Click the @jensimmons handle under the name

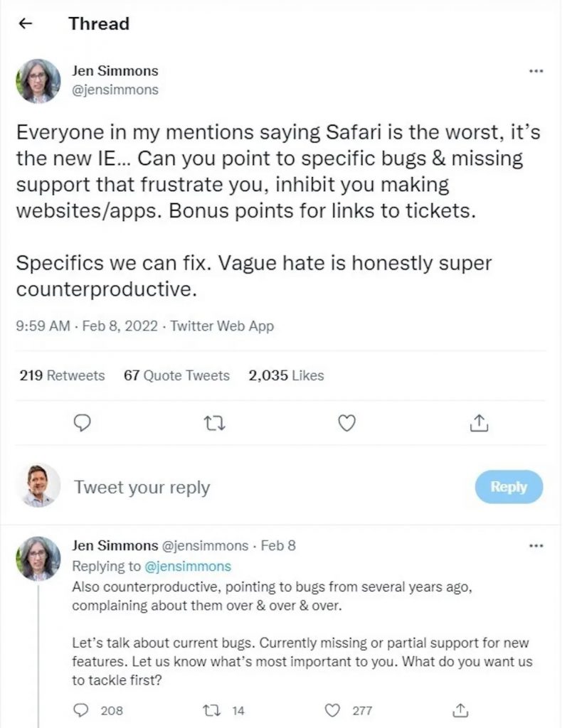point(115,90)
